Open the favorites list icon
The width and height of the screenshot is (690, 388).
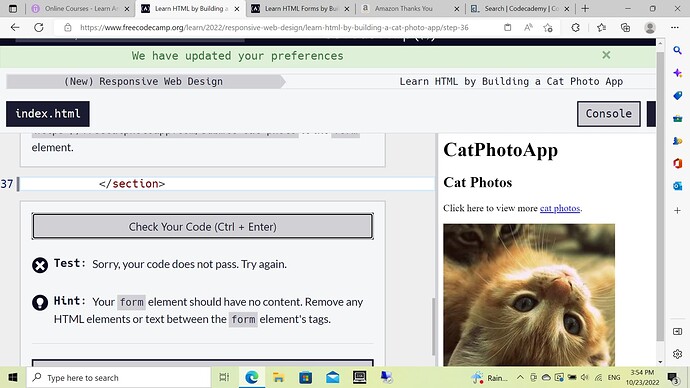tap(601, 27)
